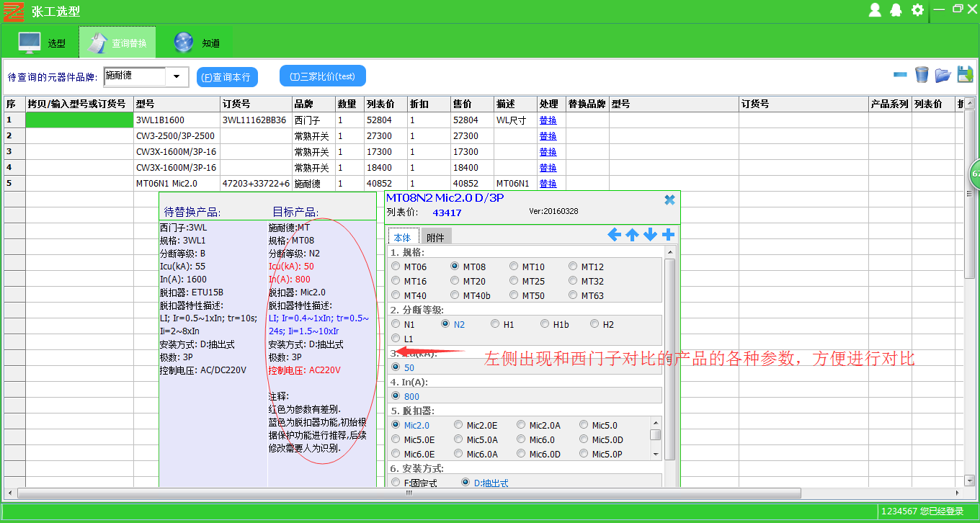
Task: Click cell 3WL11162BB36 in 订货号 column
Action: (x=256, y=120)
